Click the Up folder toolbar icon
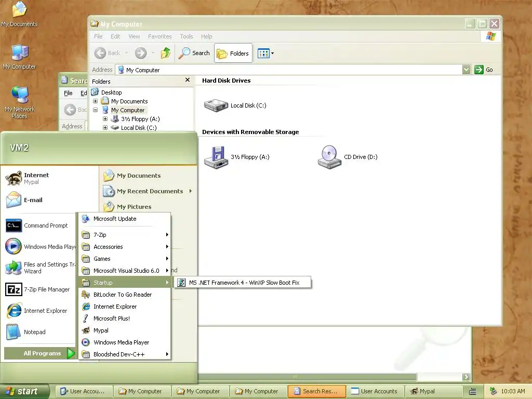 [x=166, y=53]
